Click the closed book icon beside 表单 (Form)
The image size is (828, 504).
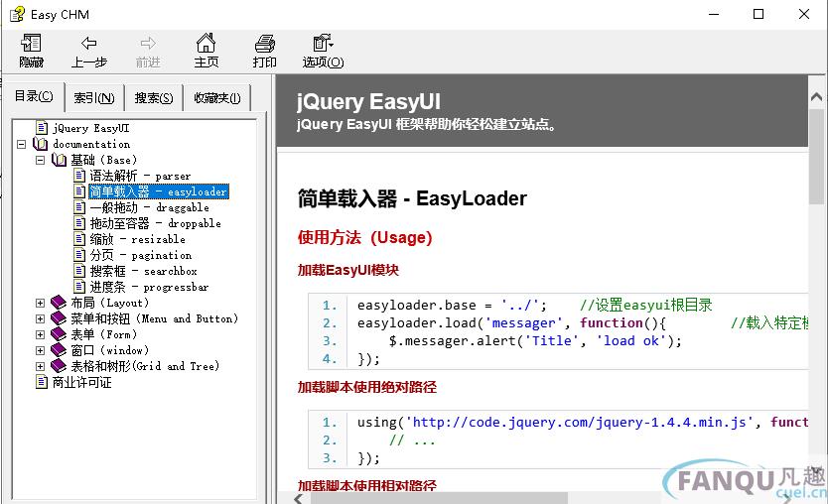pyautogui.click(x=59, y=334)
